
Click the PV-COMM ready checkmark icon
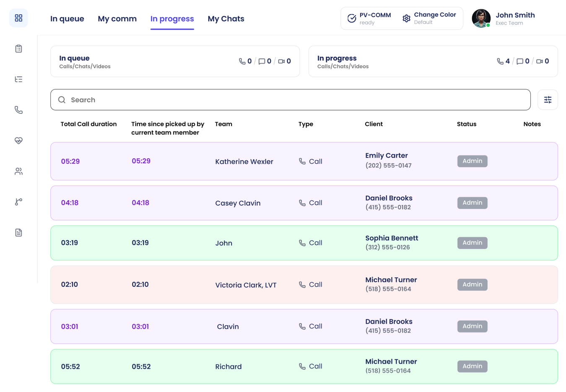tap(352, 18)
